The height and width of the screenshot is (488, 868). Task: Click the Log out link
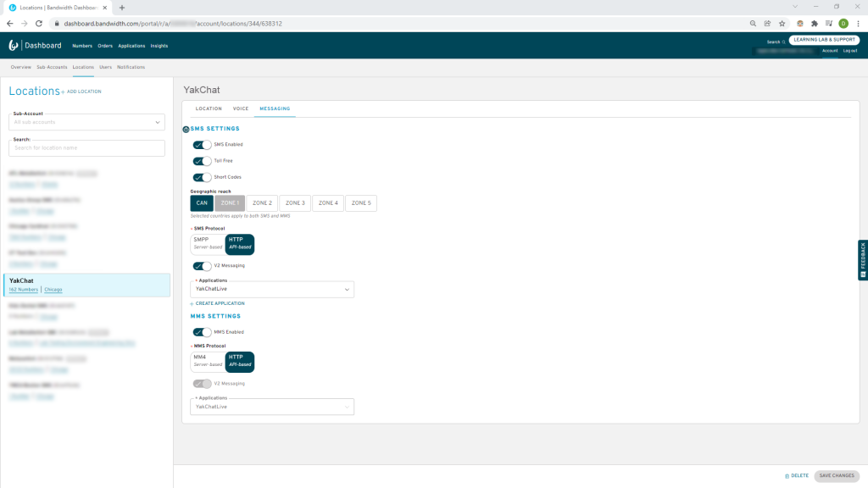point(850,51)
